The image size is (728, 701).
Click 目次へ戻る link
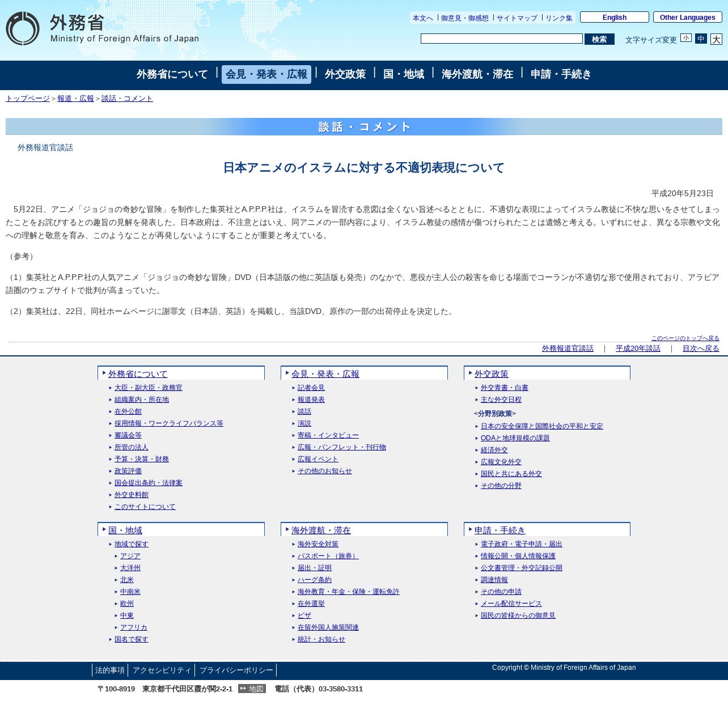tap(701, 349)
